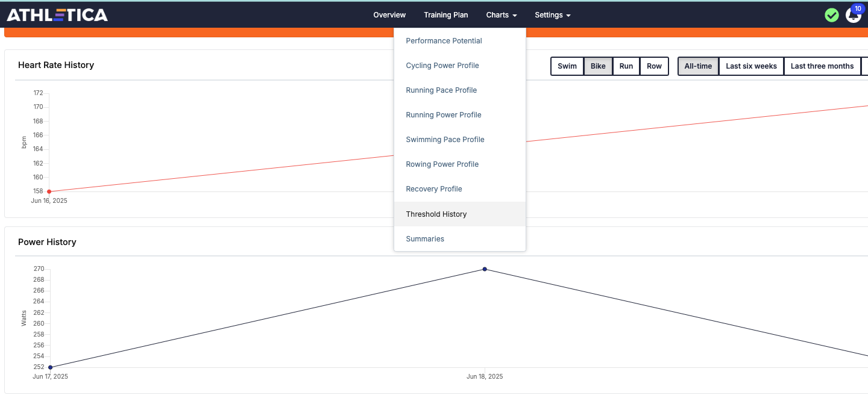Click the Jun 17, 2025 axis label
This screenshot has height=407, width=868.
50,376
